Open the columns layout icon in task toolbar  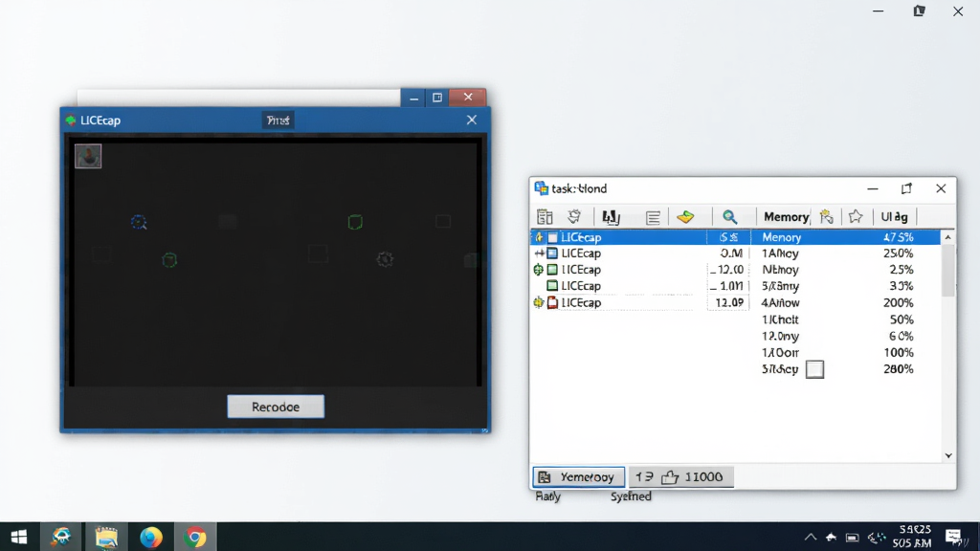(x=545, y=217)
